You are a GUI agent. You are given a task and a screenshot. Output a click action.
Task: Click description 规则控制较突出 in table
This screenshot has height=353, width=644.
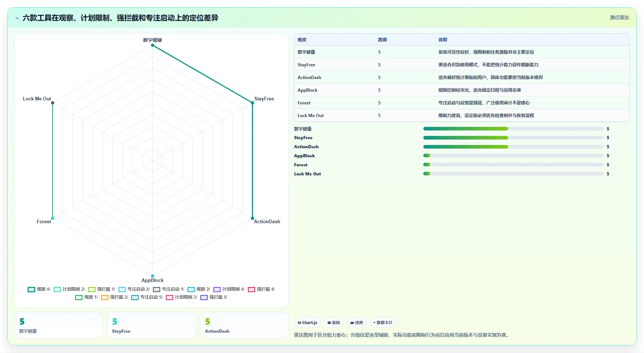click(479, 90)
